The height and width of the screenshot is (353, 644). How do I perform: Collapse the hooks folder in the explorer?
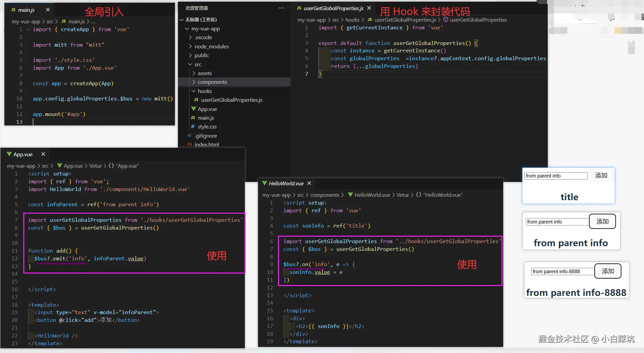[x=194, y=91]
